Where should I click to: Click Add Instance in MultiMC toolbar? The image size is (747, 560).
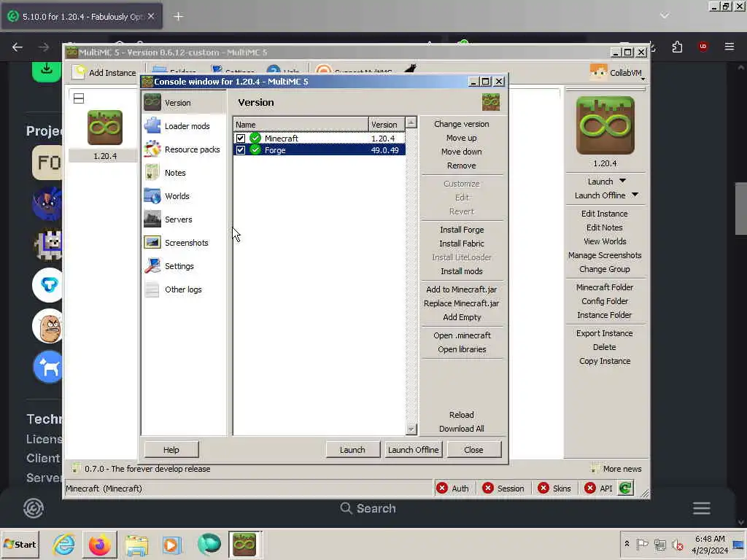(105, 72)
